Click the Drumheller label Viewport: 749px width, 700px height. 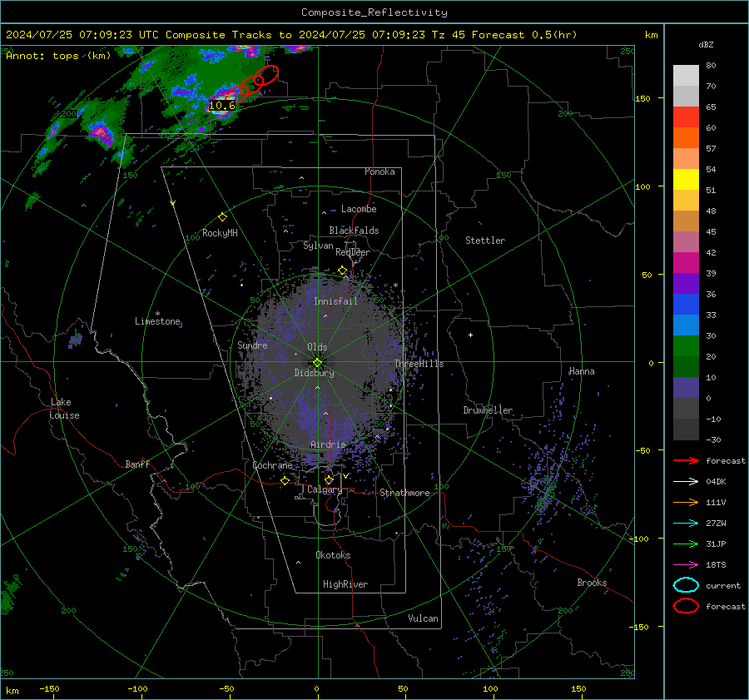(x=488, y=410)
